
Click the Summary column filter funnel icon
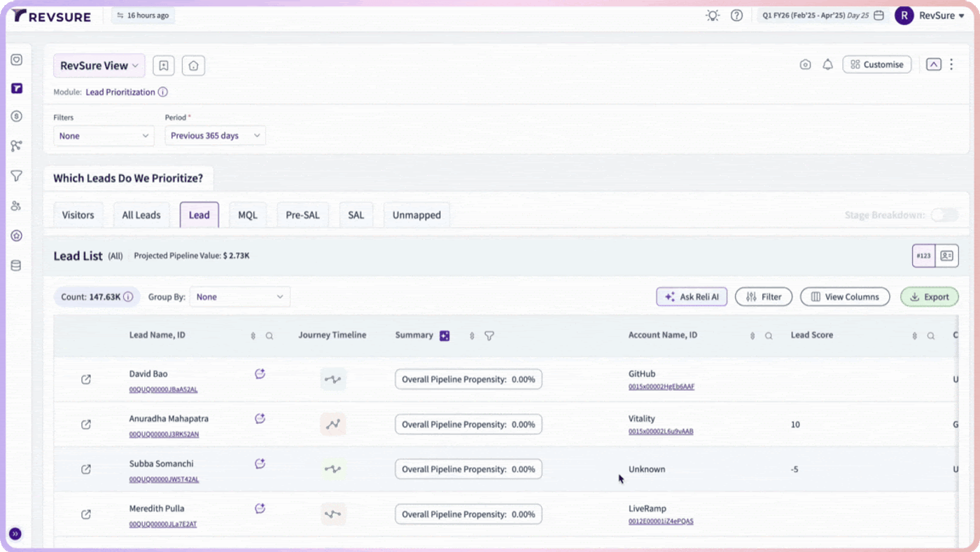point(489,336)
